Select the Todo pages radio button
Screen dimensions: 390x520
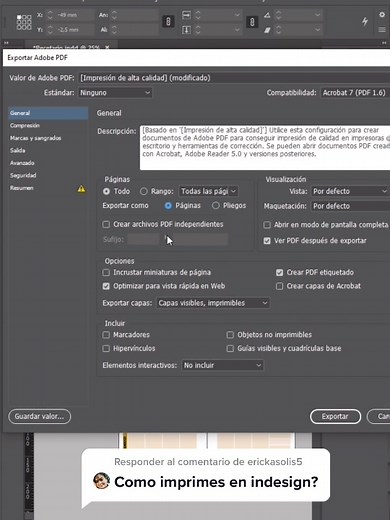coord(106,191)
